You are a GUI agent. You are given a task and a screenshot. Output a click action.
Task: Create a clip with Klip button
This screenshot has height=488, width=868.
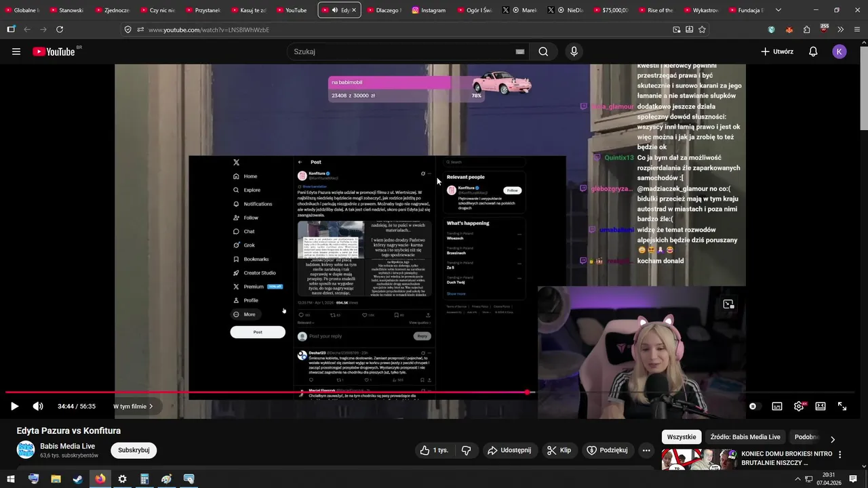click(x=559, y=450)
